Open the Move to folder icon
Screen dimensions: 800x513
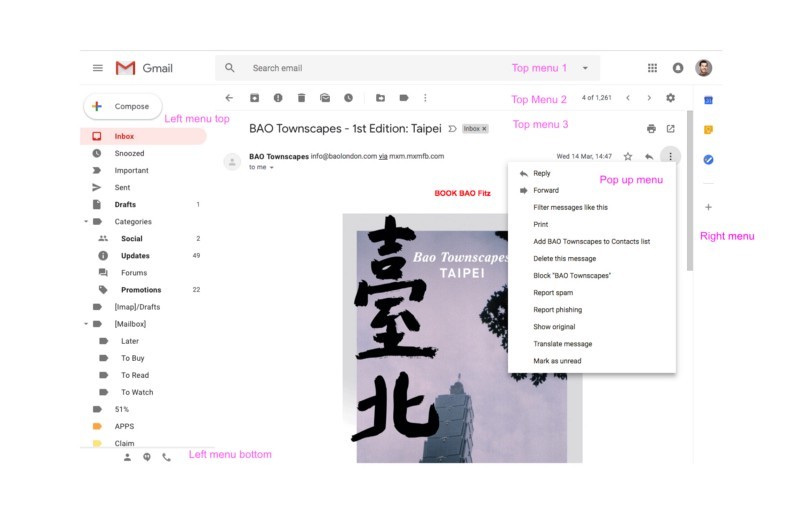point(380,98)
